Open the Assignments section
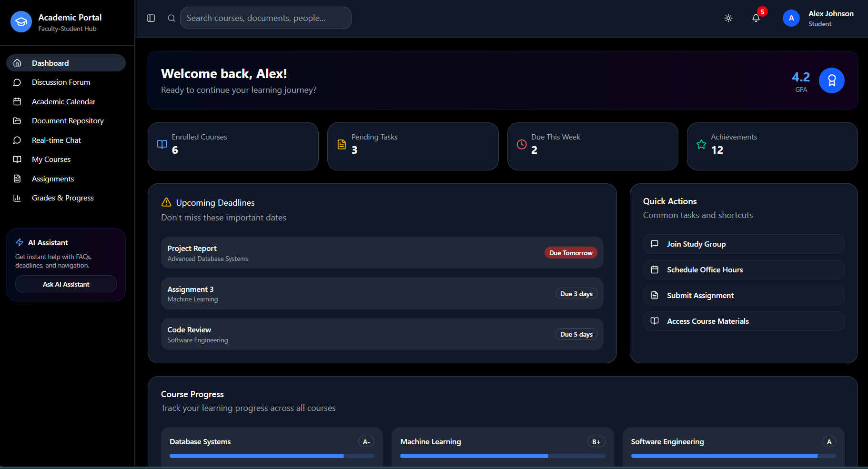The image size is (868, 469). pos(66,179)
